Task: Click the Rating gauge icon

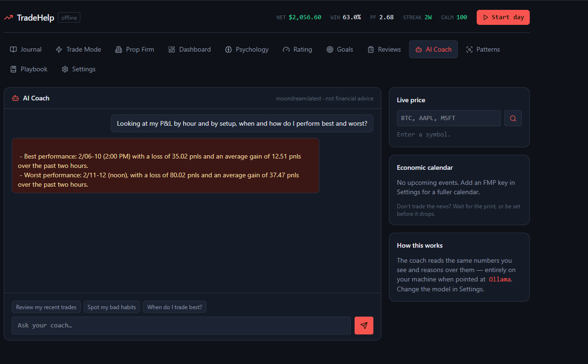Action: coord(286,49)
